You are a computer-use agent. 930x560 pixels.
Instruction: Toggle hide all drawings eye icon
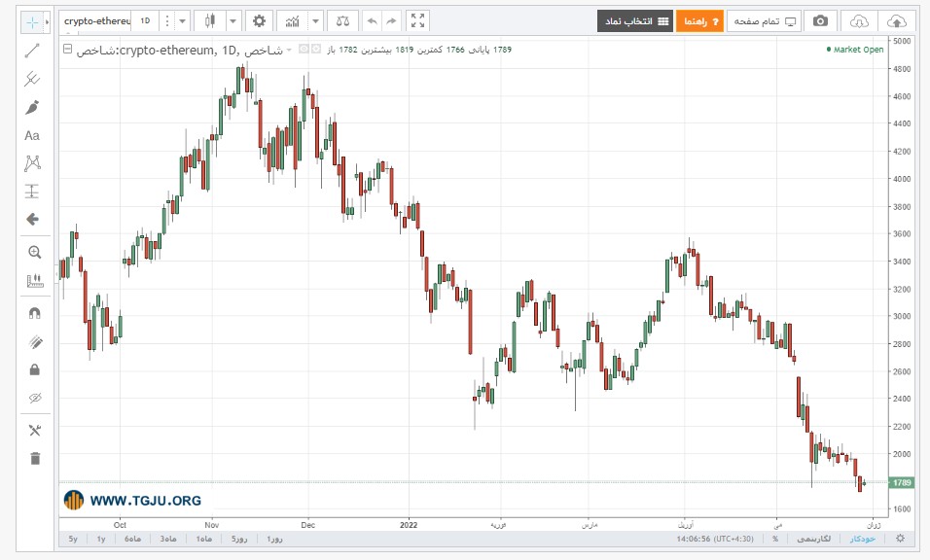(35, 398)
